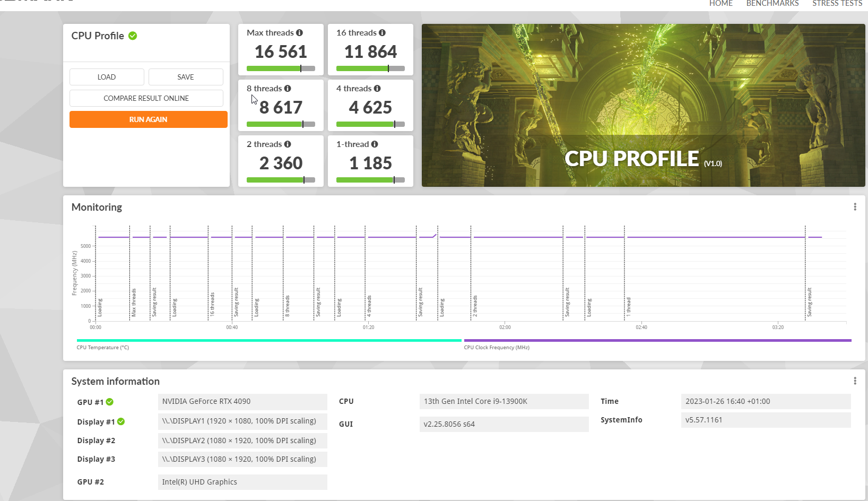The height and width of the screenshot is (501, 868).
Task: Open the System information three-dot menu
Action: click(x=855, y=381)
